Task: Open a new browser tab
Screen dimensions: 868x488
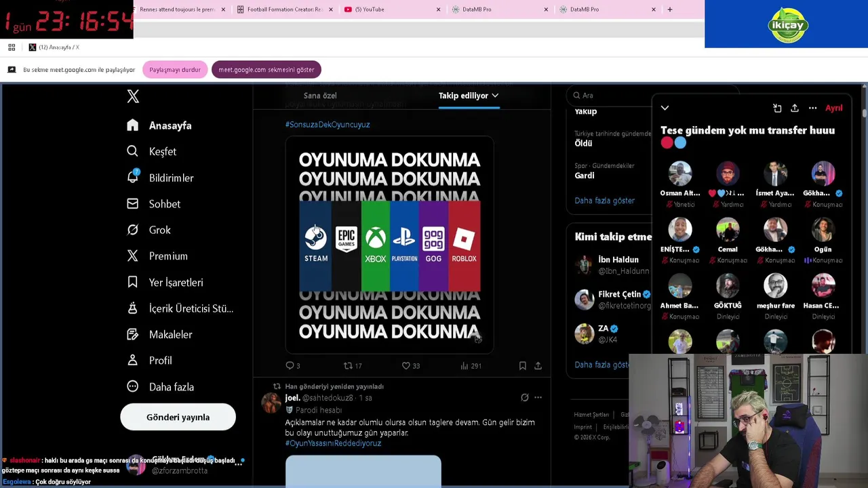Action: [x=669, y=9]
